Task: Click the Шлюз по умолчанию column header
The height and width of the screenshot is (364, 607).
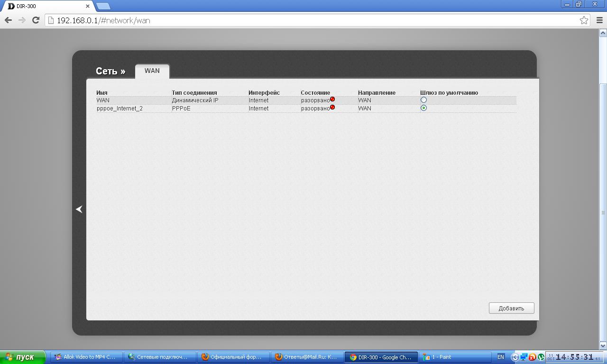Action: click(449, 93)
